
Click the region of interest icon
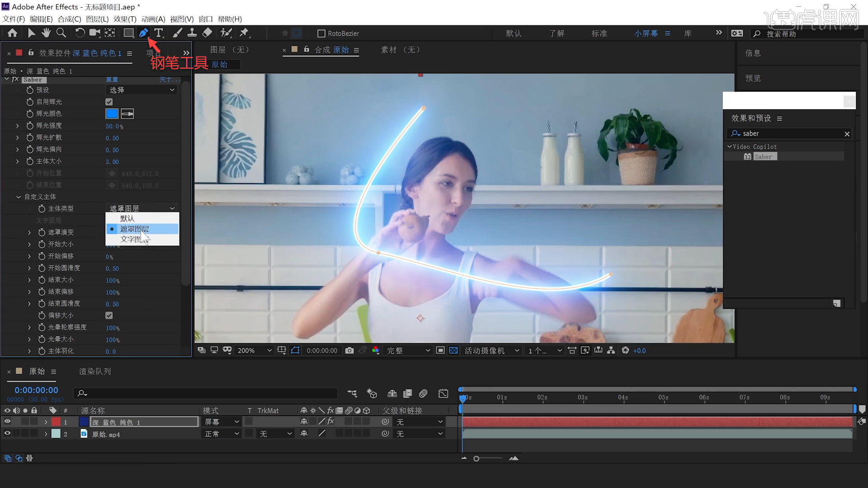pyautogui.click(x=440, y=351)
